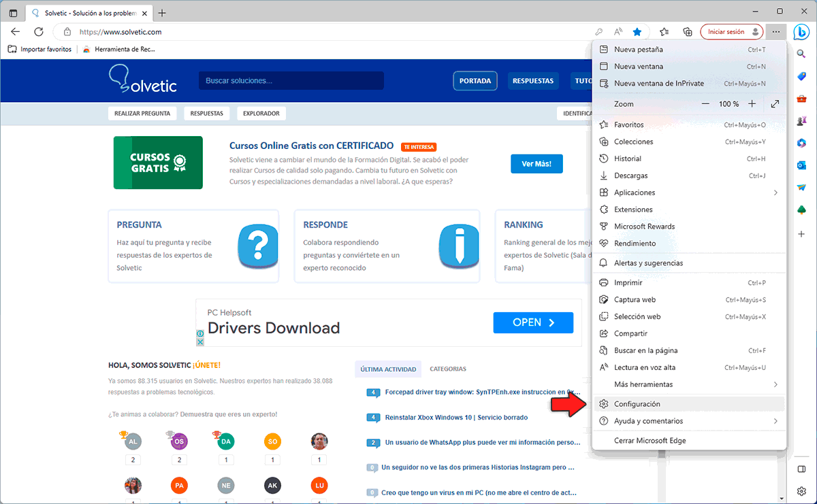
Task: Select Nueva pestaña menu item
Action: point(689,50)
